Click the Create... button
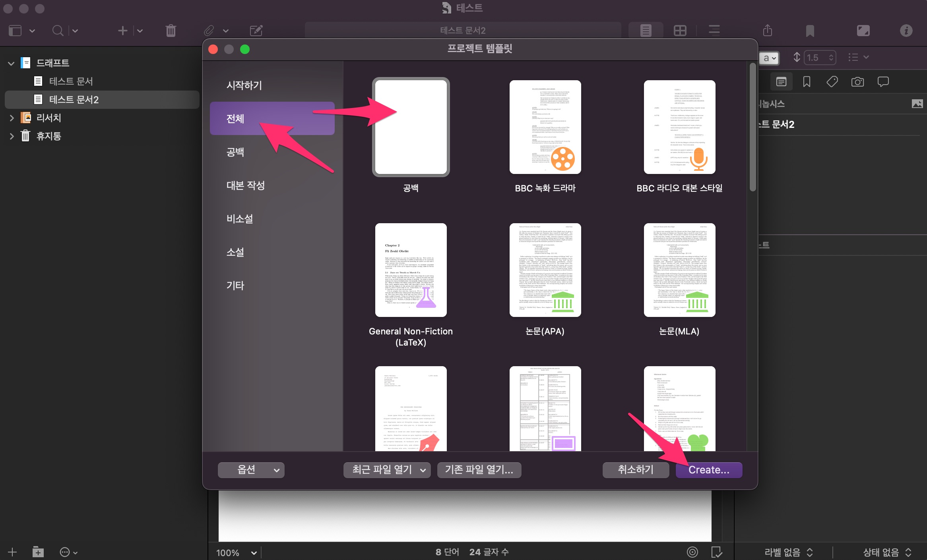 click(x=709, y=470)
